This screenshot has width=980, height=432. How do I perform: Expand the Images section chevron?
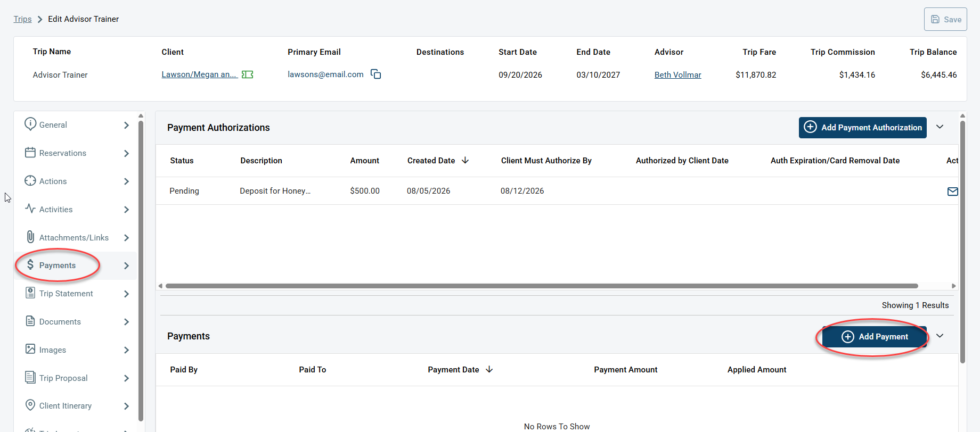(126, 350)
